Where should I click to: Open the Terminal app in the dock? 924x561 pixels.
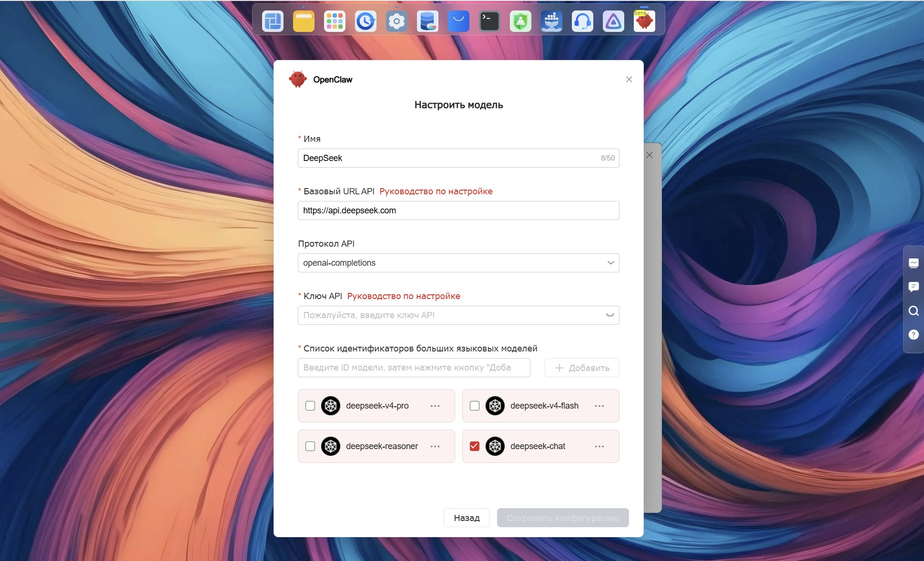(489, 21)
